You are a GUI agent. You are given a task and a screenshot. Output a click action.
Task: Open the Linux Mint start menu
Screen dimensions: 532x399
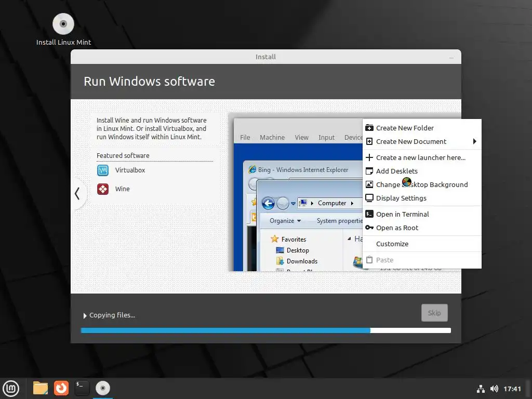click(x=11, y=388)
